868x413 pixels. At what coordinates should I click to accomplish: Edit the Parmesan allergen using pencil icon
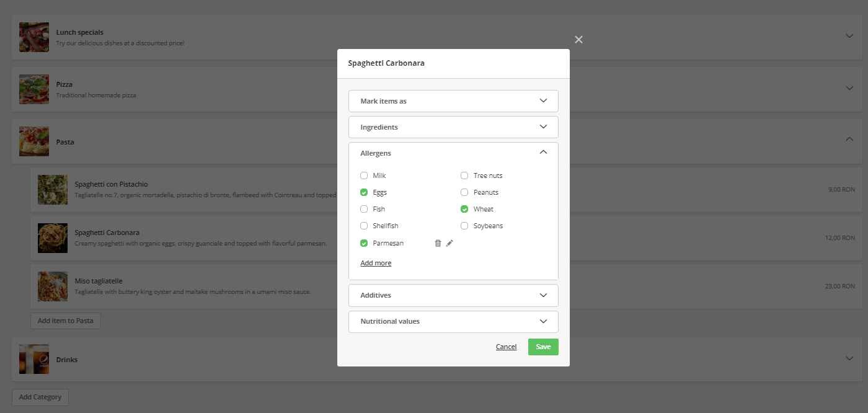(449, 242)
